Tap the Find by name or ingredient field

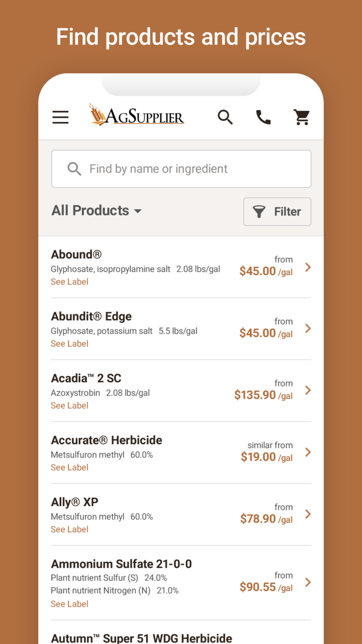pyautogui.click(x=181, y=169)
